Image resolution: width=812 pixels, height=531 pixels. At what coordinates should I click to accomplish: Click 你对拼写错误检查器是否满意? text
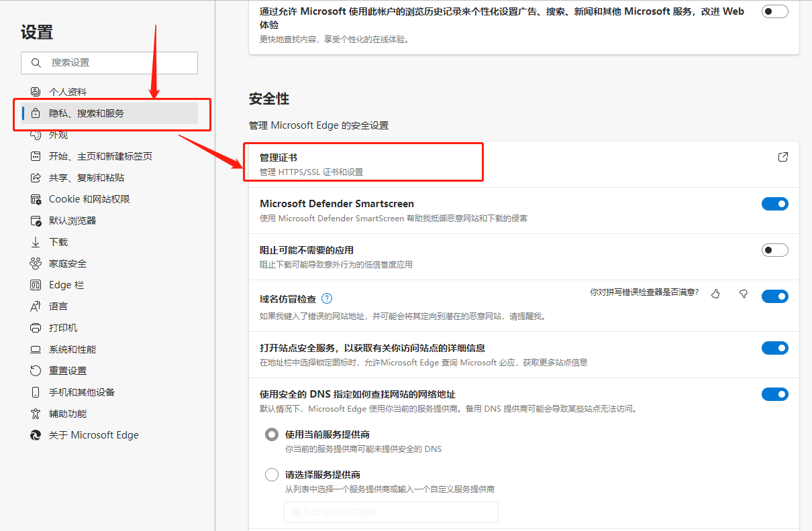[x=644, y=292]
